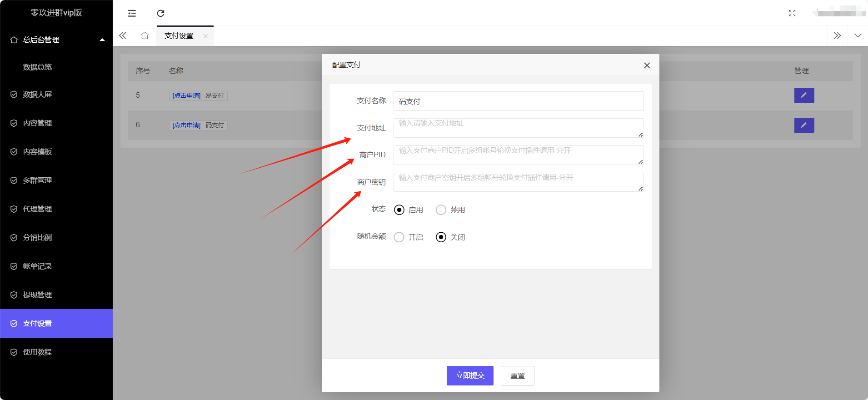
Task: Open 代理管理 in the sidebar
Action: coord(56,209)
